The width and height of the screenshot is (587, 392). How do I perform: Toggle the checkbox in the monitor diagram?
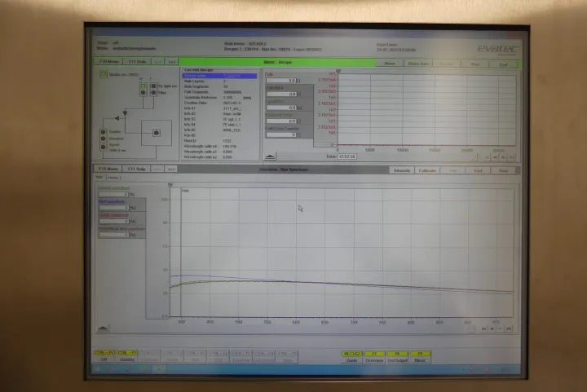pyautogui.click(x=104, y=75)
